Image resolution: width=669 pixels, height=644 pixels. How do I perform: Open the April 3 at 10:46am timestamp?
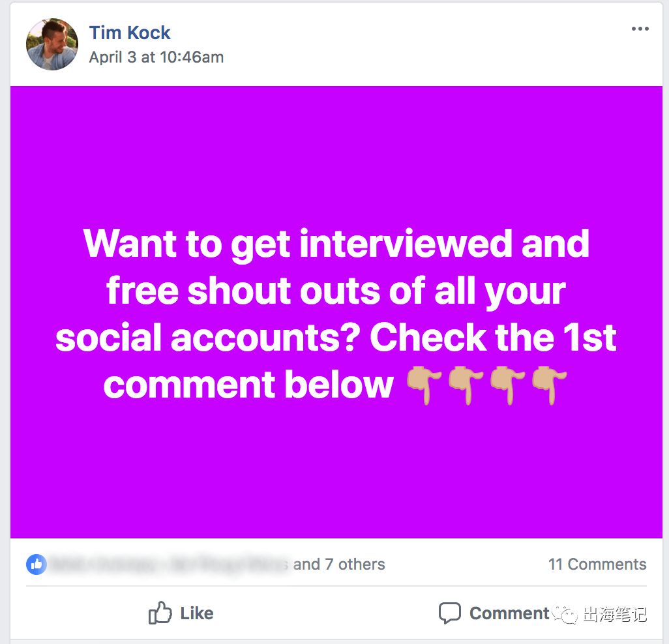(x=156, y=57)
